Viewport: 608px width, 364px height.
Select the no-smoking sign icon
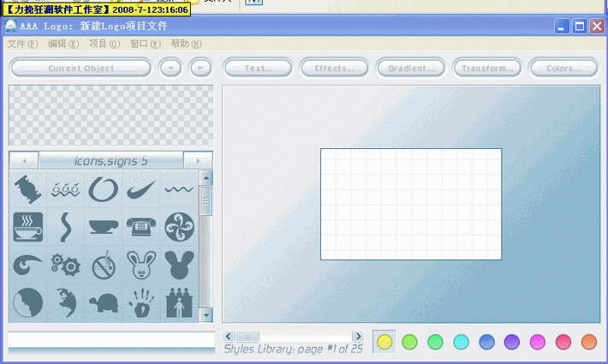click(x=103, y=265)
